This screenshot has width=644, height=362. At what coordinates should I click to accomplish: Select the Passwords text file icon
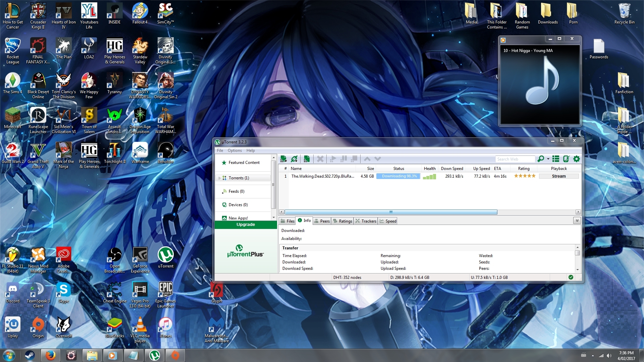point(599,49)
